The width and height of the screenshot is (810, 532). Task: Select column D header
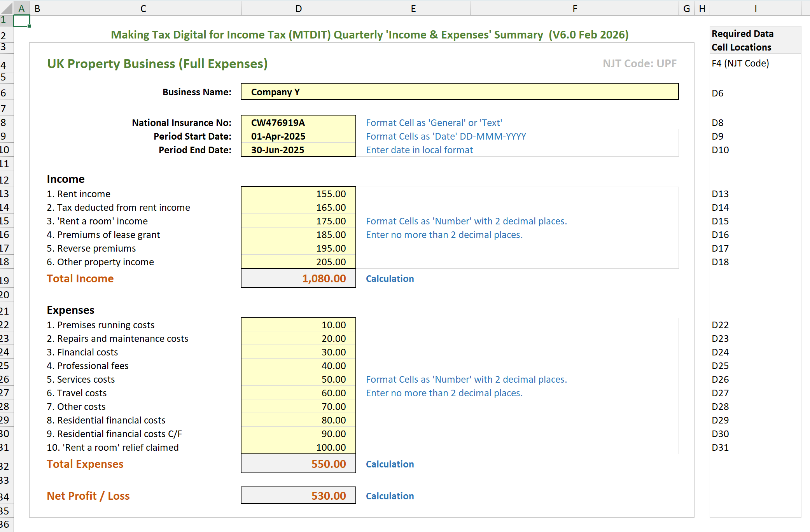pyautogui.click(x=298, y=8)
